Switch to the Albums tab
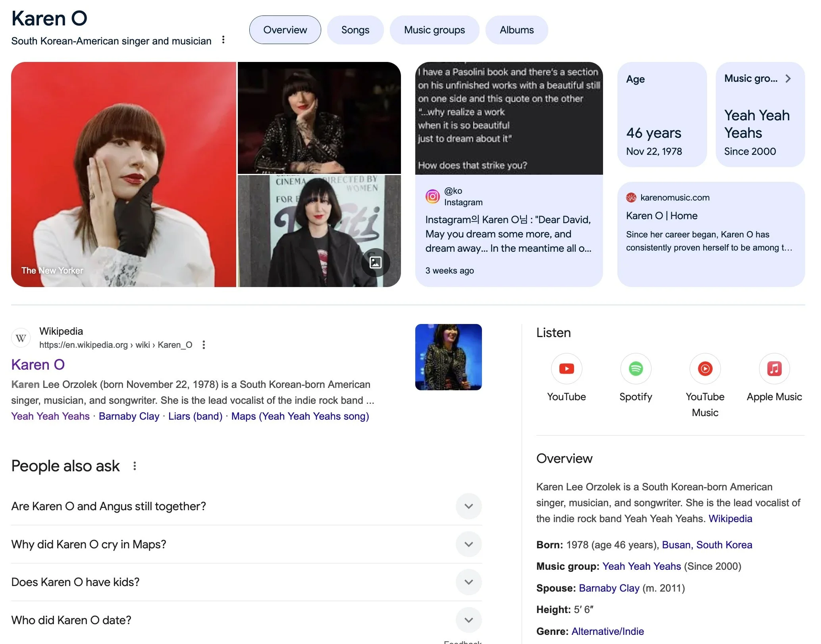Viewport: 821px width, 644px height. [x=516, y=30]
